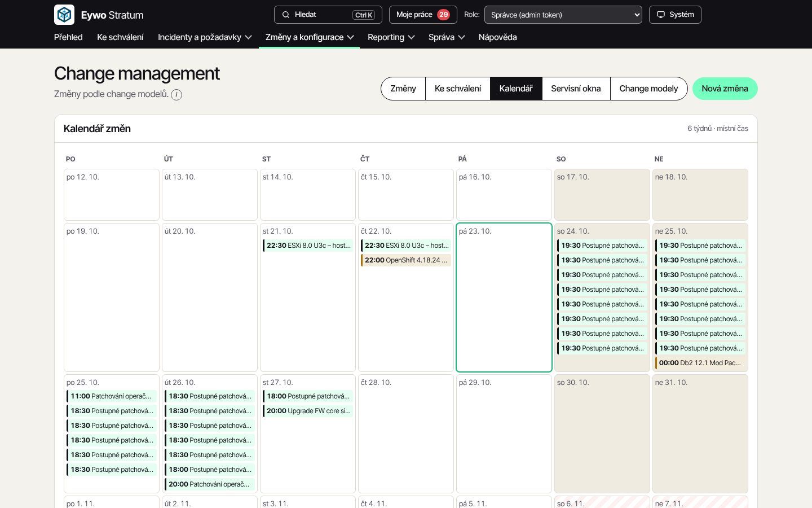Open 20:00 Upgrade FW core event
This screenshot has width=812, height=508.
308,411
